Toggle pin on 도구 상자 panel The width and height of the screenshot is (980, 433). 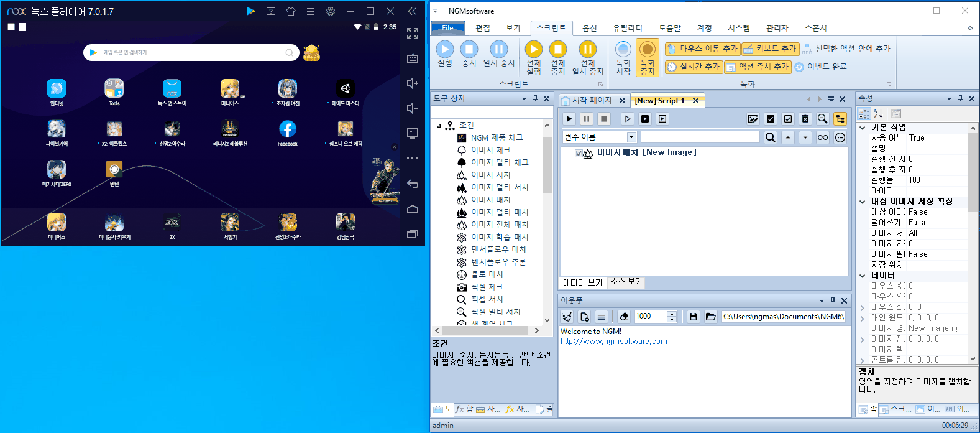pos(535,98)
